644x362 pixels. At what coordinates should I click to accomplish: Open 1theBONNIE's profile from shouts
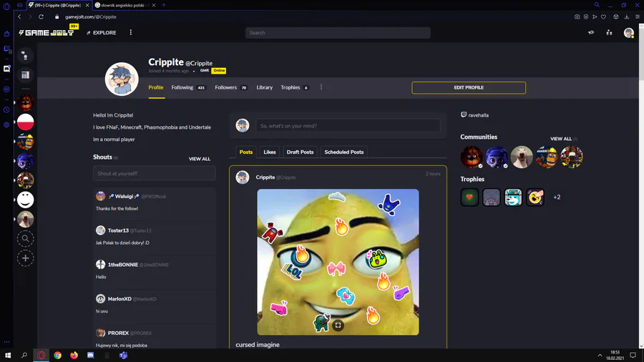click(123, 265)
